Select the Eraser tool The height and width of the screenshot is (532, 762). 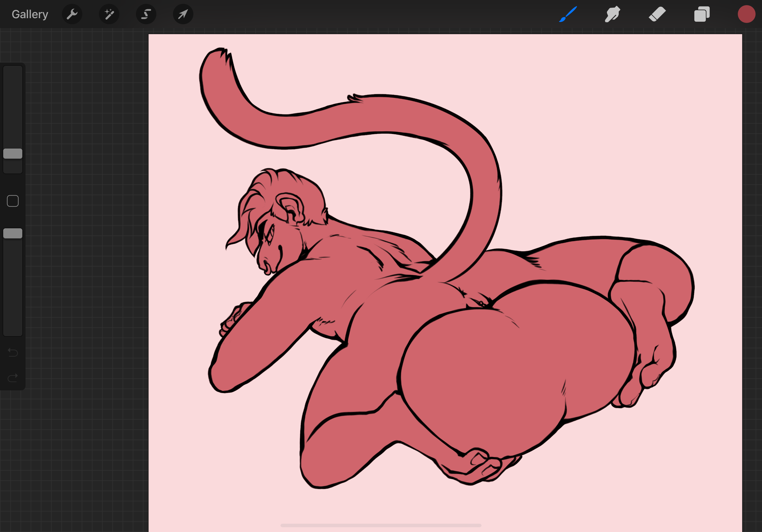point(657,14)
